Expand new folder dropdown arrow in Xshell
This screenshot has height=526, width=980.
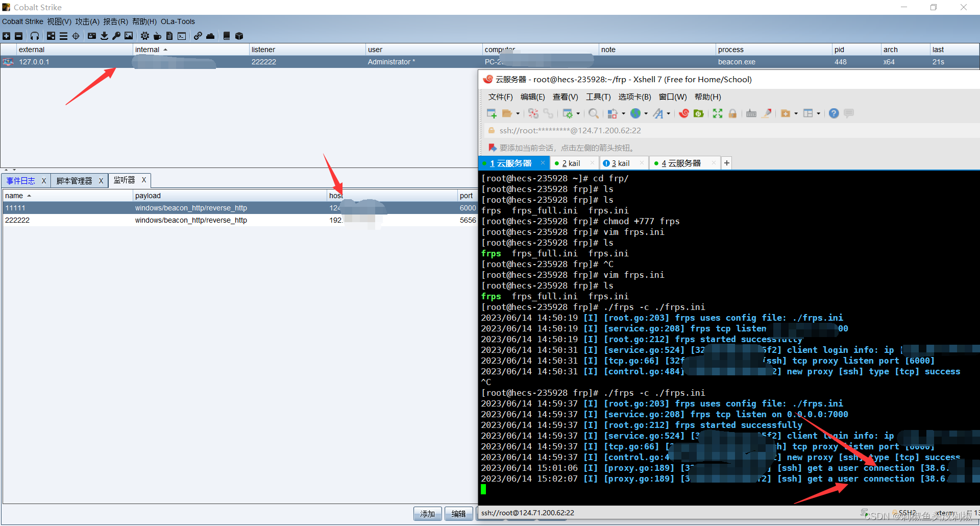coord(795,114)
